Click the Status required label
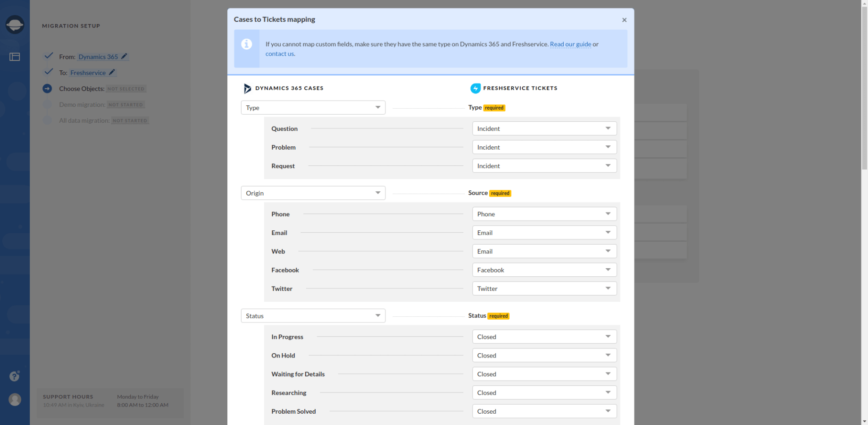This screenshot has height=425, width=868. tap(489, 316)
